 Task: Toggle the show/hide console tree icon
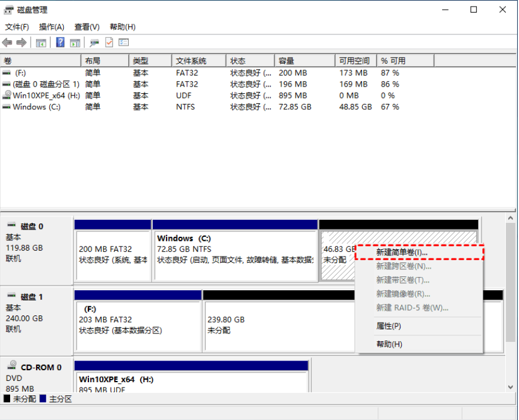point(41,43)
